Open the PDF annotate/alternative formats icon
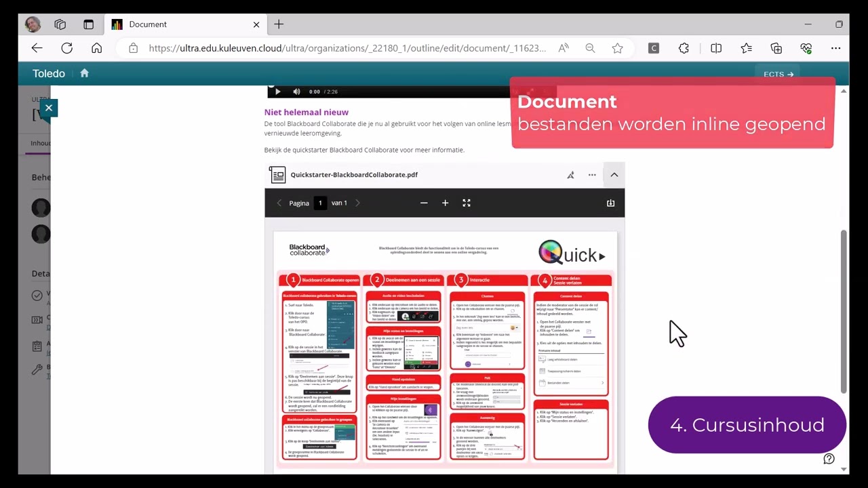The height and width of the screenshot is (488, 868). (x=570, y=175)
